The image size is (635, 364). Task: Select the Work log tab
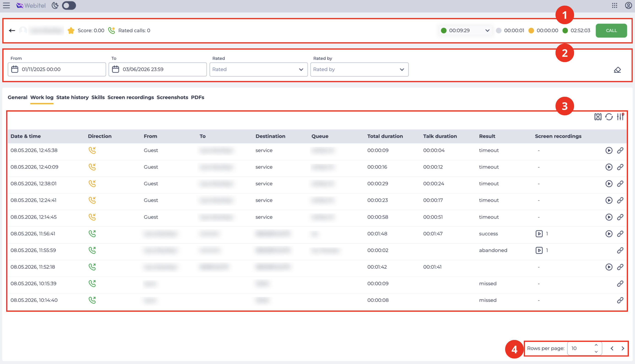(42, 97)
